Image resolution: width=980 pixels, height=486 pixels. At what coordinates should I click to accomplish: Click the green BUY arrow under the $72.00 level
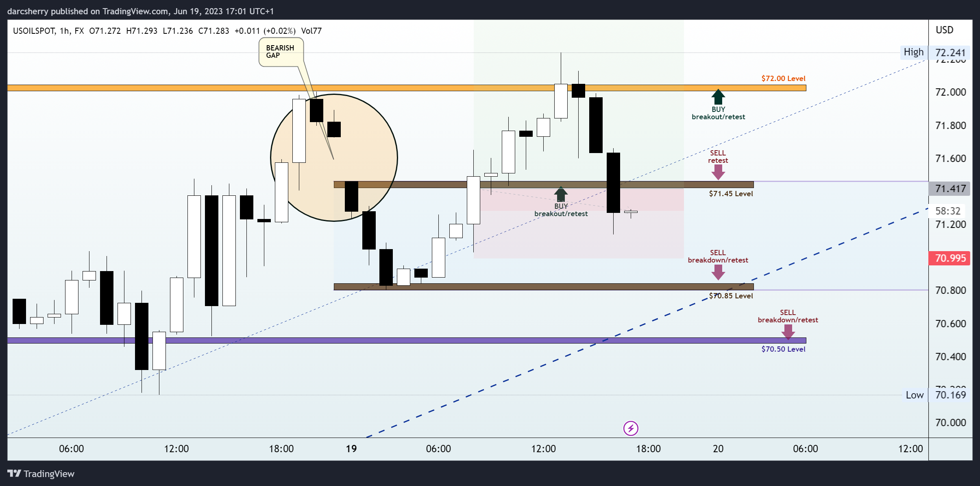[718, 97]
